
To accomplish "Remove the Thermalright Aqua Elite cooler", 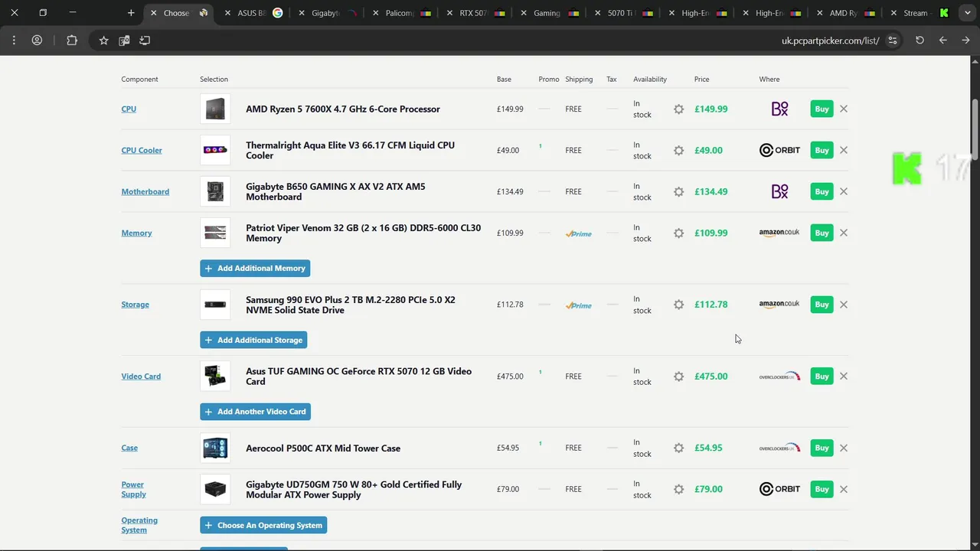I will point(844,150).
